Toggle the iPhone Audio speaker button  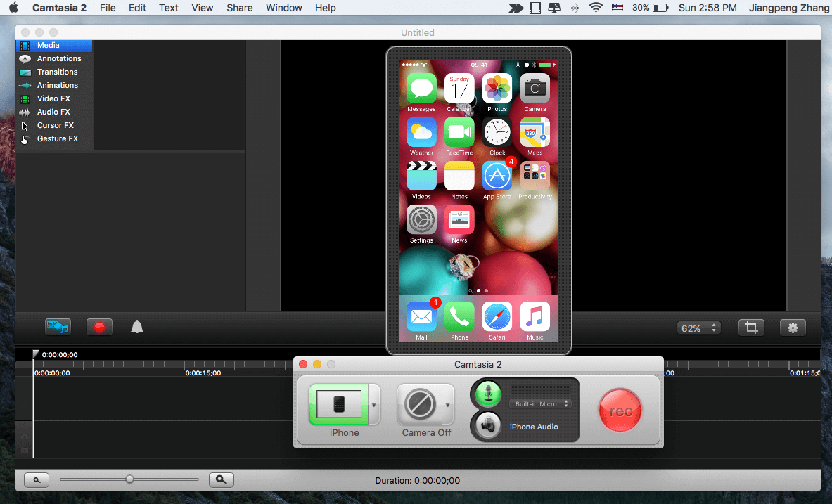(x=487, y=425)
